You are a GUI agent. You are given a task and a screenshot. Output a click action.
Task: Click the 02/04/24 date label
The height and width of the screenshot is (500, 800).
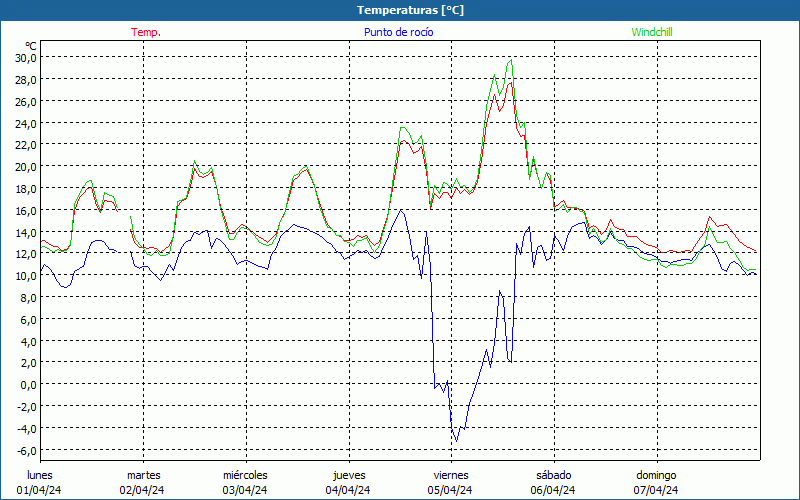[x=142, y=490]
